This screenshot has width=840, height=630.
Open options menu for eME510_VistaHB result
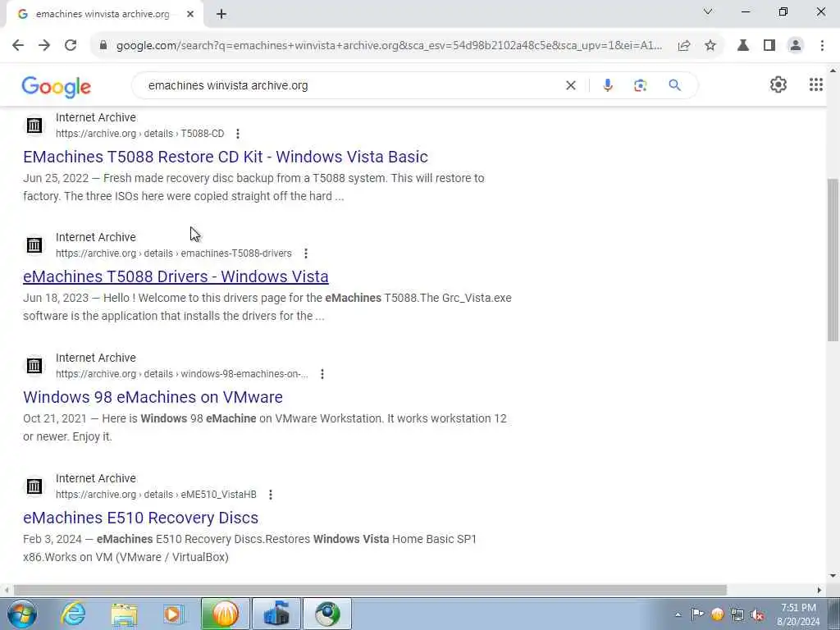tap(271, 495)
